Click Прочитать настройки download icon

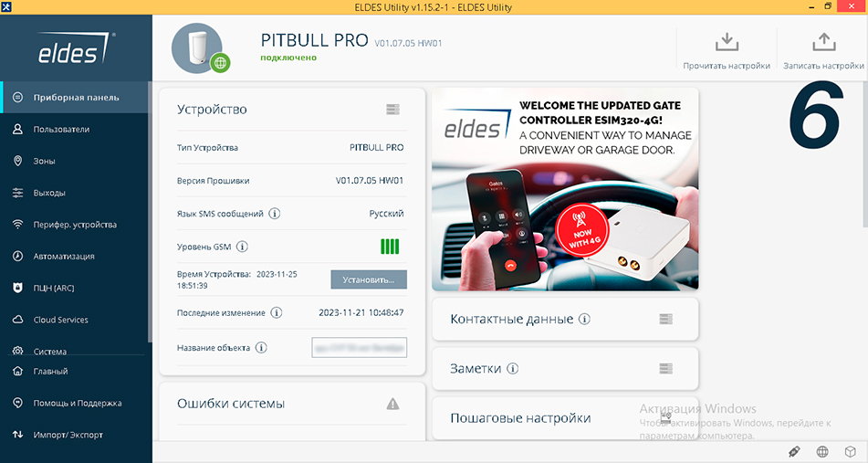727,42
